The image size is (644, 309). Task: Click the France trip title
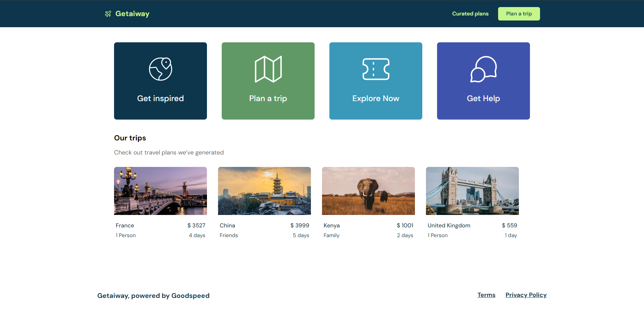tap(125, 225)
